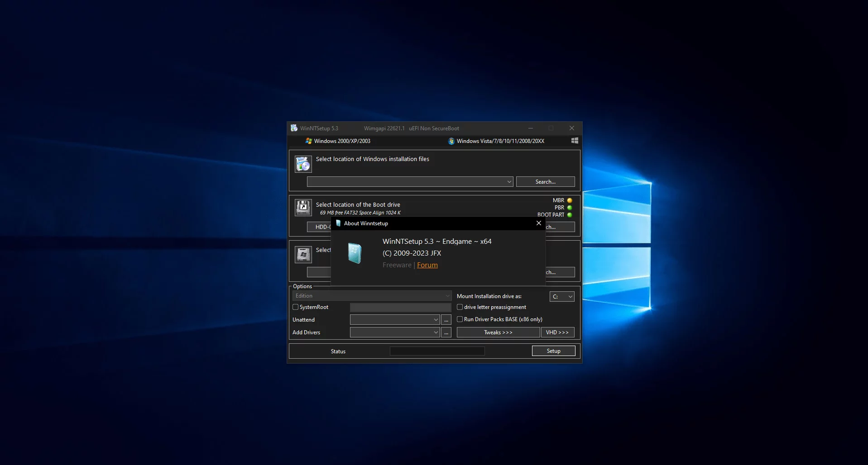The image size is (868, 465).
Task: Enable the SystemRoot checkbox
Action: [296, 307]
